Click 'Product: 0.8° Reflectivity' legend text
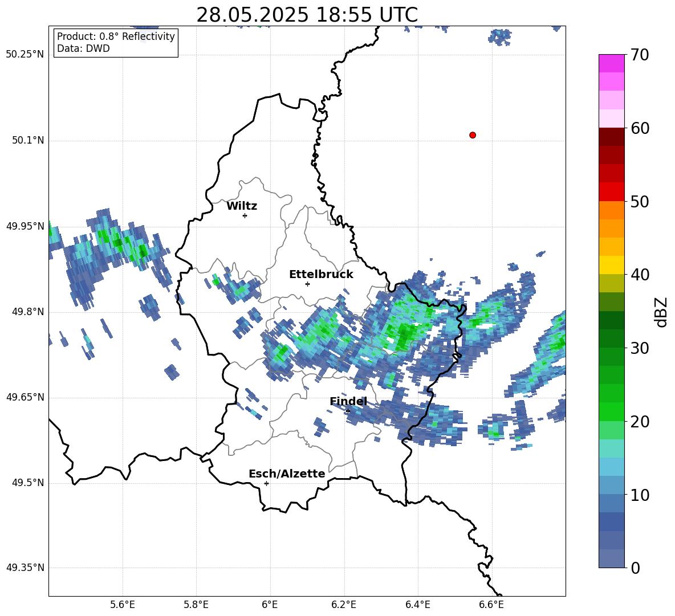Viewport: 675px width, 616px height. [116, 36]
